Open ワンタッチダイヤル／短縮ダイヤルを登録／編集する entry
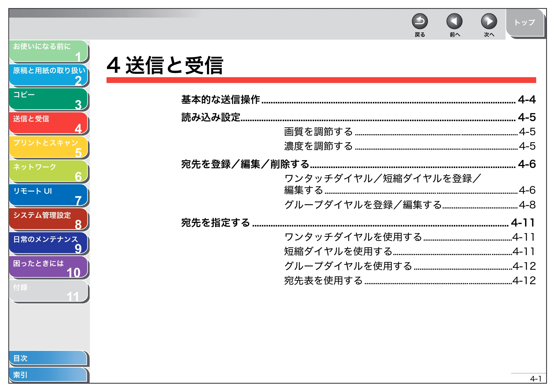The height and width of the screenshot is (392, 555). tap(410, 184)
